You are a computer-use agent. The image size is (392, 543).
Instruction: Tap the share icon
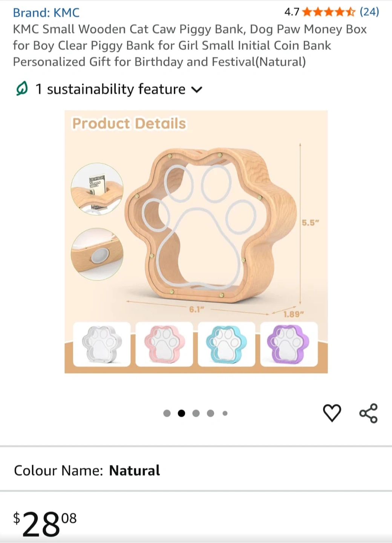point(368,413)
